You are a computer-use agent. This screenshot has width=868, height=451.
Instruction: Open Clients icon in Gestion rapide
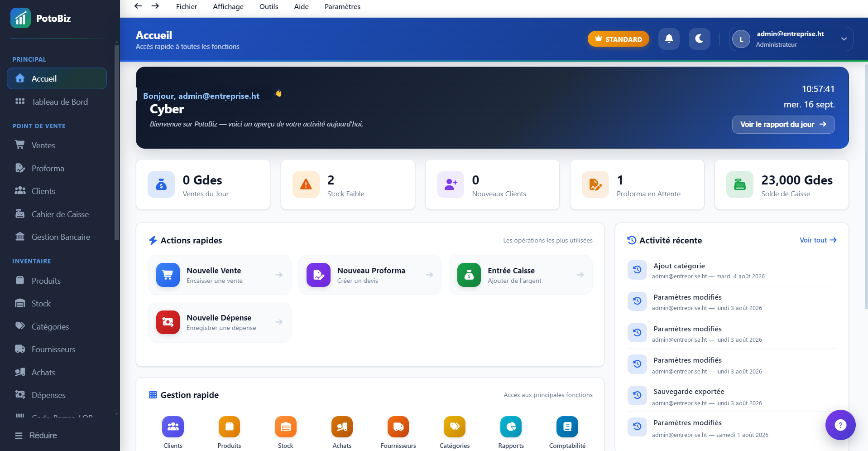[173, 427]
